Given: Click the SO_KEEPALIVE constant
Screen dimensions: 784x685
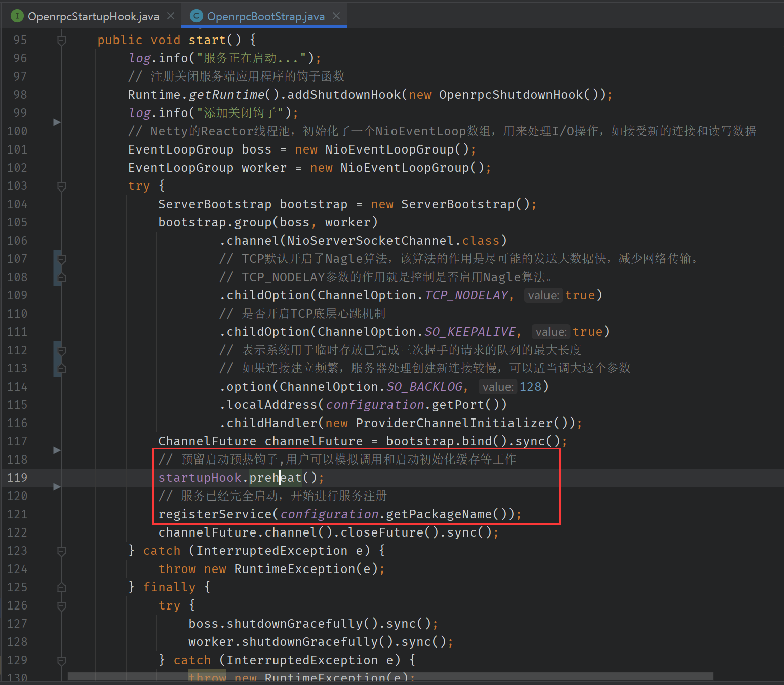Looking at the screenshot, I should pos(469,332).
